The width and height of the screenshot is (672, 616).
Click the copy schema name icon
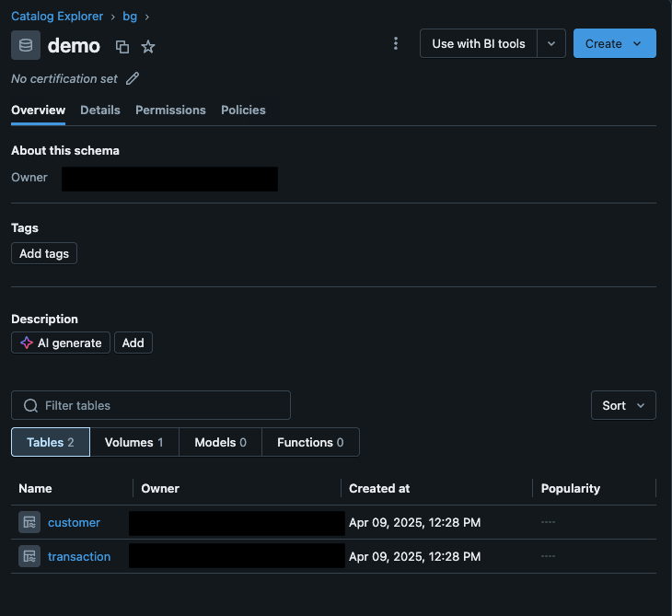pyautogui.click(x=122, y=46)
